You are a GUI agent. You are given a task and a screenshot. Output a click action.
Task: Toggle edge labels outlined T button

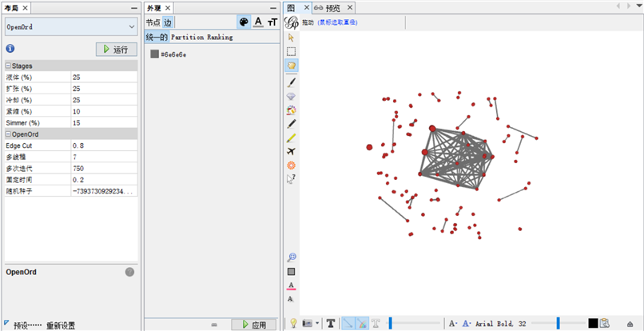click(x=376, y=323)
